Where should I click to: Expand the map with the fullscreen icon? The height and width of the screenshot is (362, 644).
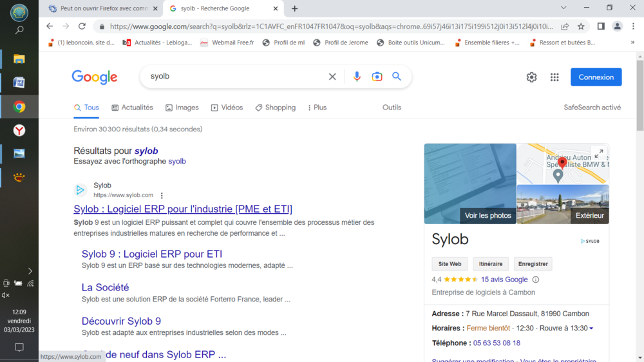(x=598, y=154)
